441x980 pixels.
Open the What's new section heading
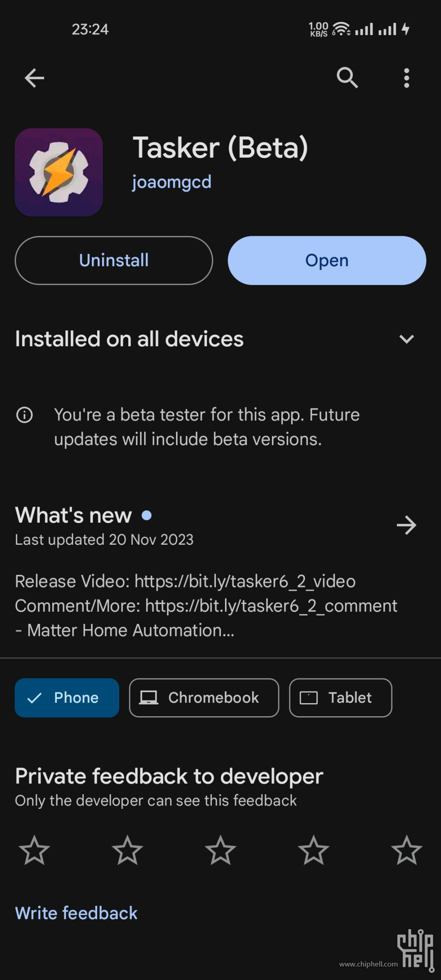(x=73, y=515)
